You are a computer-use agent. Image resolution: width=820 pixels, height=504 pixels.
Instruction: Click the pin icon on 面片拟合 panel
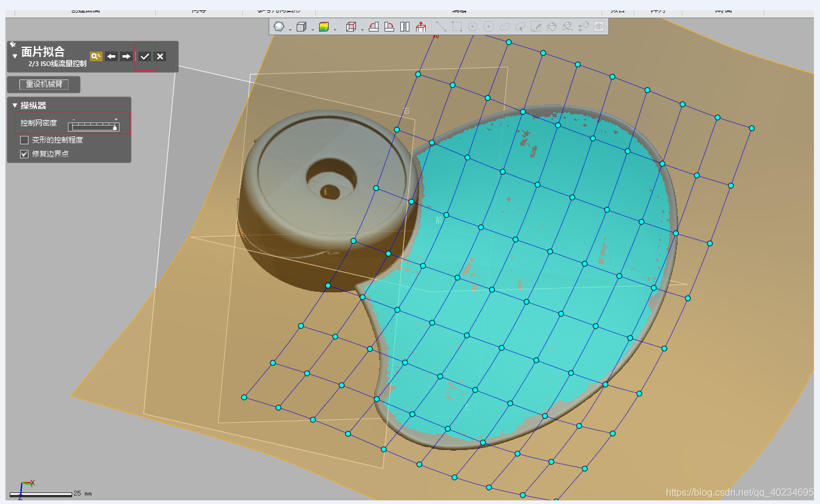12,44
